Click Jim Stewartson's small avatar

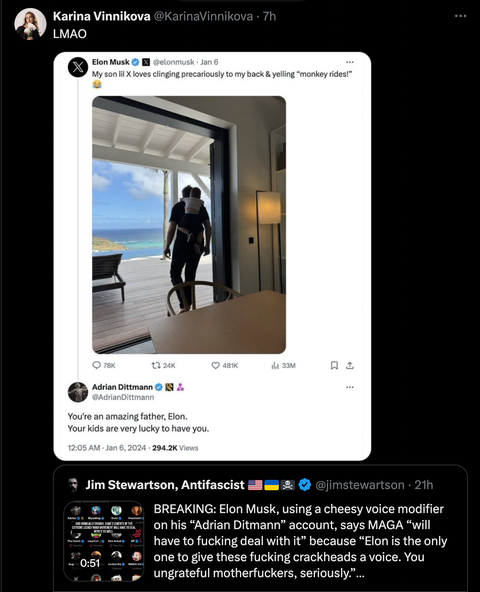(x=73, y=485)
